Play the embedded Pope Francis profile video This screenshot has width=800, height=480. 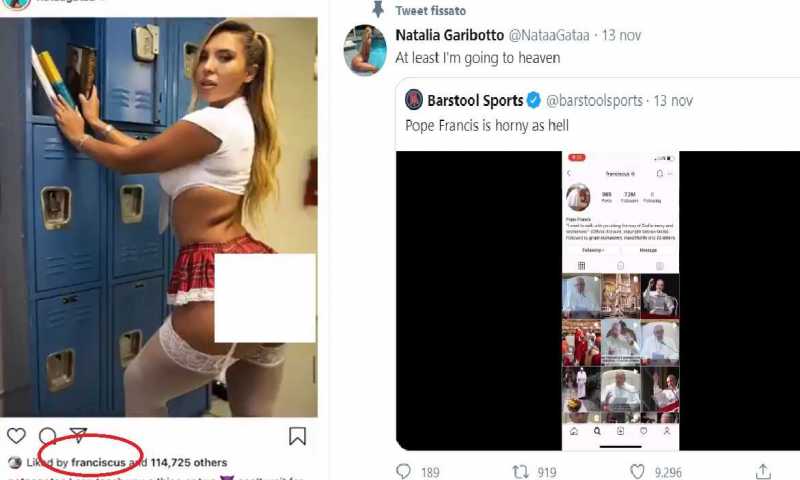[598, 300]
